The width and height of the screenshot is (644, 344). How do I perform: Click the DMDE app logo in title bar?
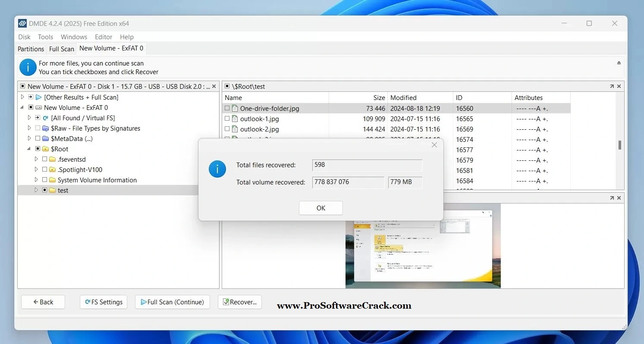(x=23, y=23)
